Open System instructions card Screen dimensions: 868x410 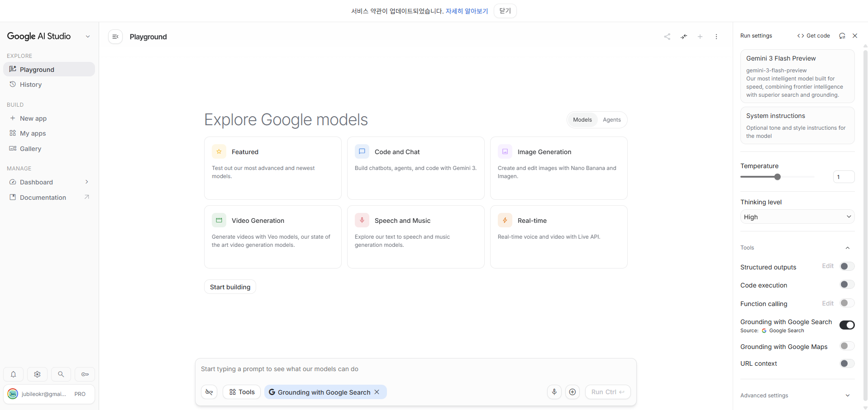point(797,125)
